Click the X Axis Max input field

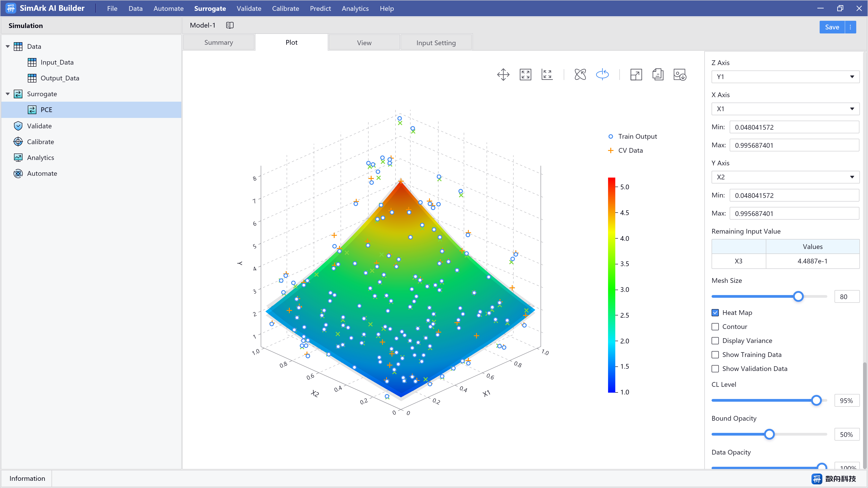(794, 145)
